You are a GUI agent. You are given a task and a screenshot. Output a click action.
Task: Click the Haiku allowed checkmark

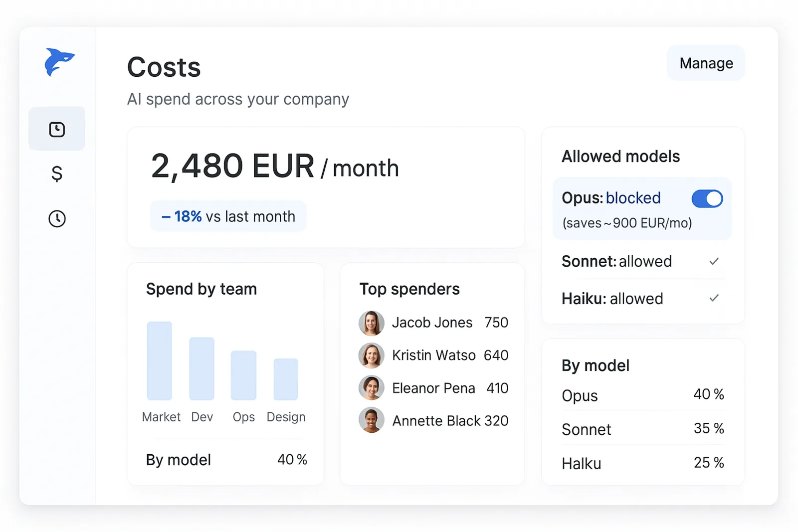pos(714,298)
